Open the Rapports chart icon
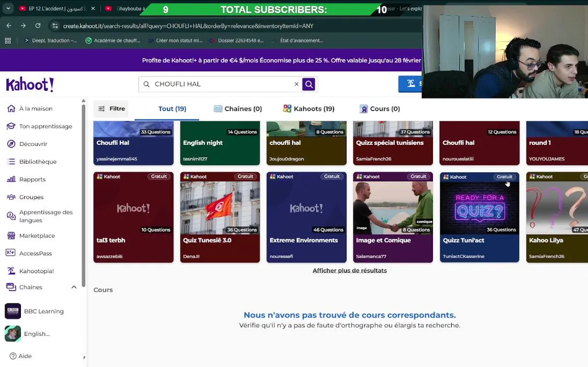The width and height of the screenshot is (588, 367). (x=11, y=179)
